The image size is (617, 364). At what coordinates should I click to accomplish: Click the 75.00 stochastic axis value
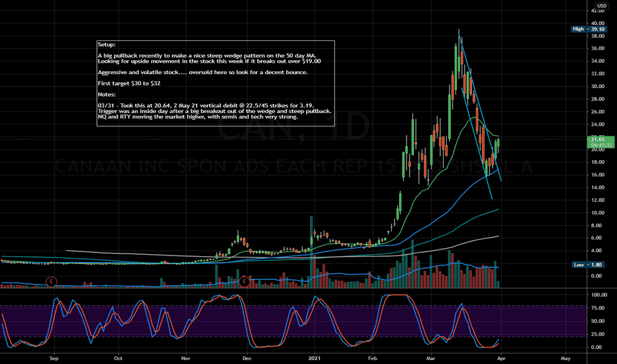[x=598, y=308]
